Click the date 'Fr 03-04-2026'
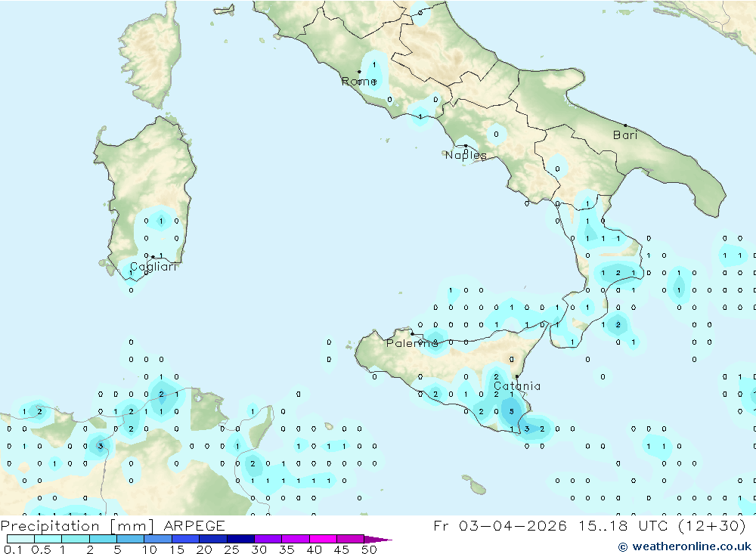Screen dimensions: 756x554 tap(500, 525)
